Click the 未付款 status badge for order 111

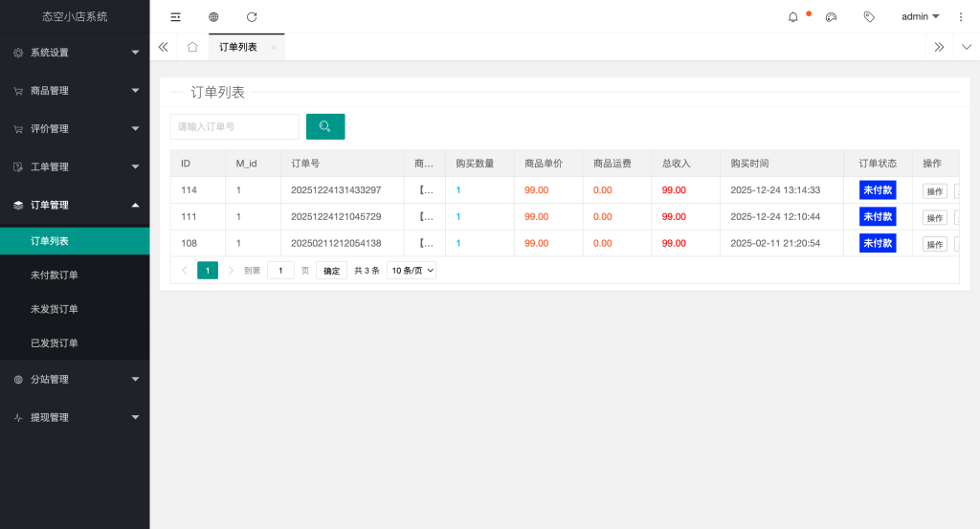878,217
